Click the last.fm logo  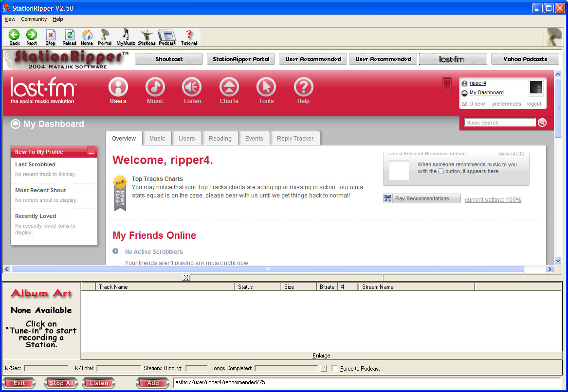coord(43,90)
